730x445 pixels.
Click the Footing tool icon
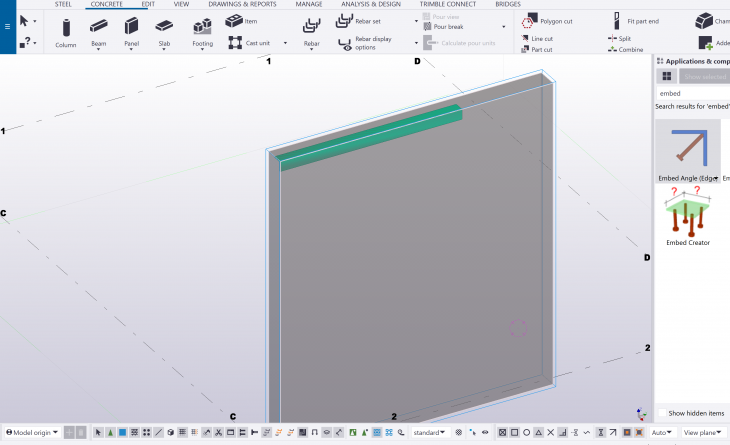pyautogui.click(x=202, y=31)
